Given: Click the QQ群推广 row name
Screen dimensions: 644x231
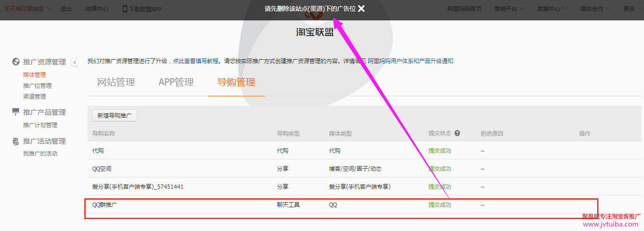Looking at the screenshot, I should click(105, 205).
